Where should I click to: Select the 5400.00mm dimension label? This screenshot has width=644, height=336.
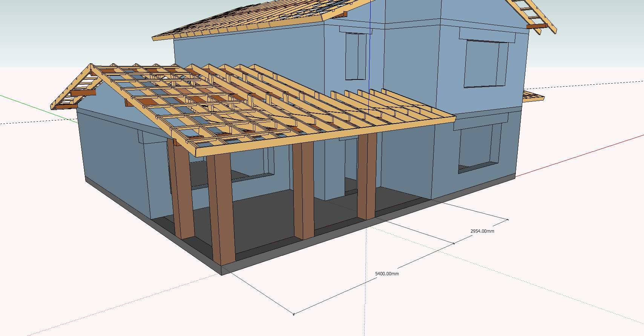[x=387, y=274]
